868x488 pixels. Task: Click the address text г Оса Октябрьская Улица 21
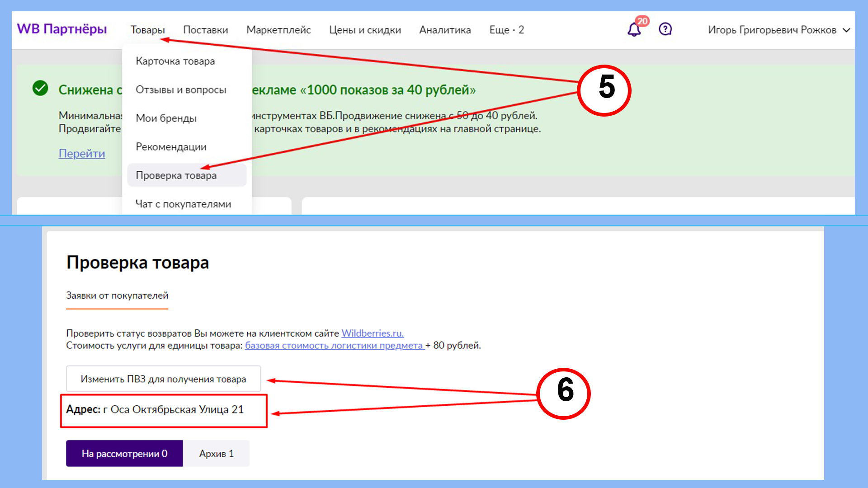tap(173, 409)
